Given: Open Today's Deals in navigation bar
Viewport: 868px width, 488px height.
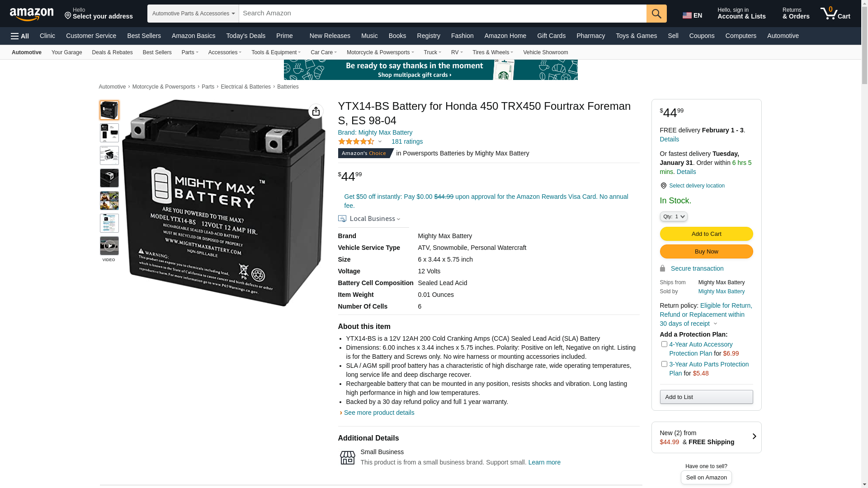Looking at the screenshot, I should pyautogui.click(x=245, y=36).
